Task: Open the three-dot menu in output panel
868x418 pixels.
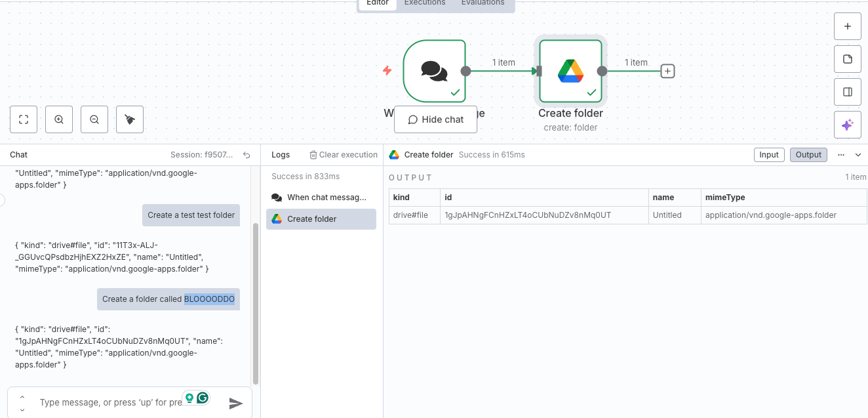Action: (x=841, y=155)
